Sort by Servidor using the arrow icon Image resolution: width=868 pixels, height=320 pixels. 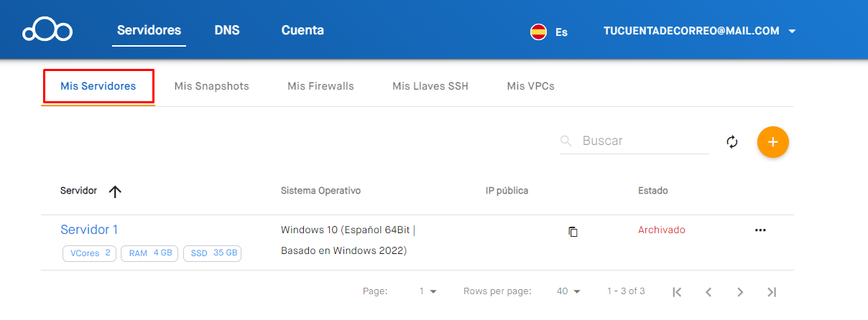click(x=115, y=191)
